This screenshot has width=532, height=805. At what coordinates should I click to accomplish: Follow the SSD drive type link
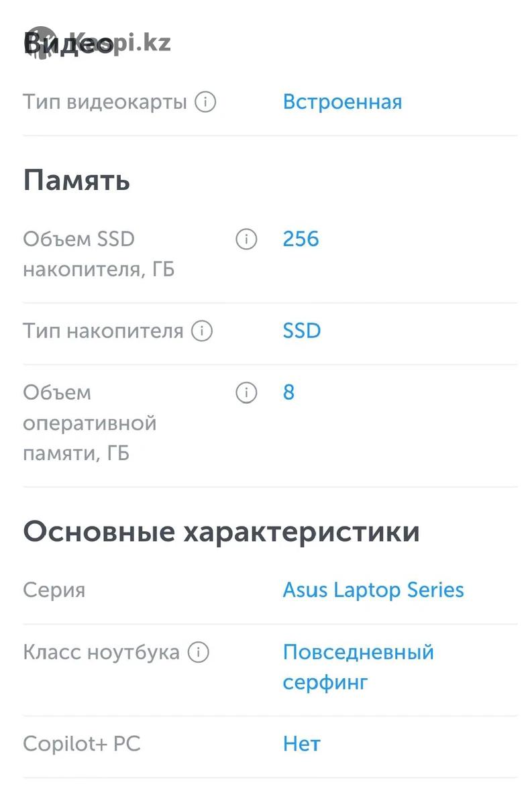coord(301,331)
